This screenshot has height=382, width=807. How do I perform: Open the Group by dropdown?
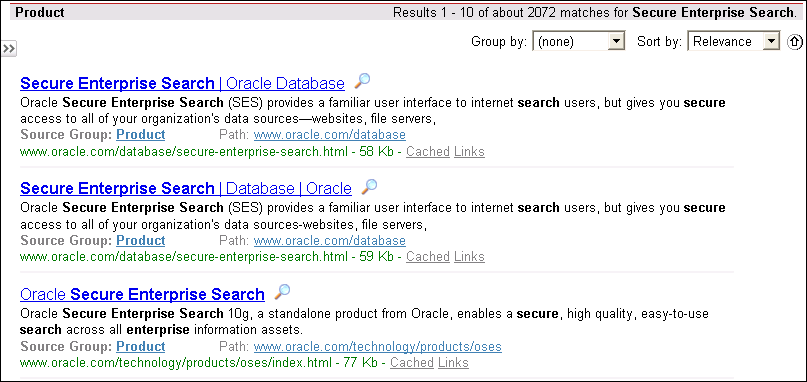pos(578,42)
